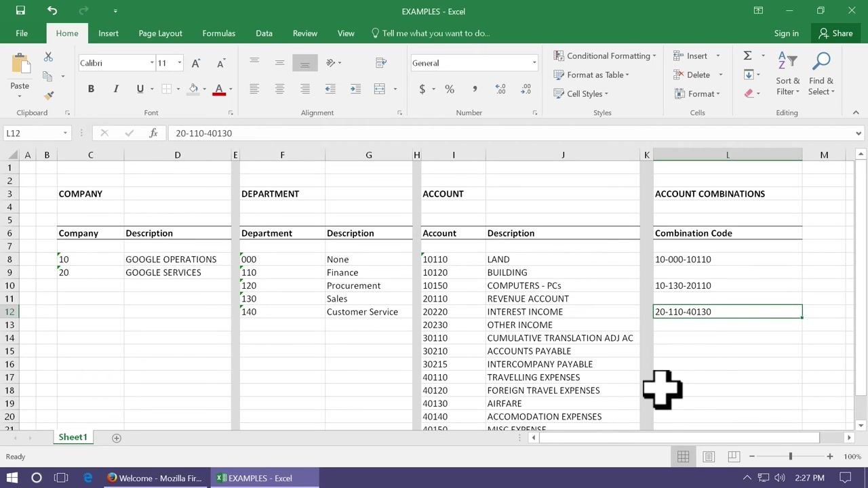Apply Comma Style format
Image resolution: width=868 pixels, height=488 pixels.
[475, 89]
